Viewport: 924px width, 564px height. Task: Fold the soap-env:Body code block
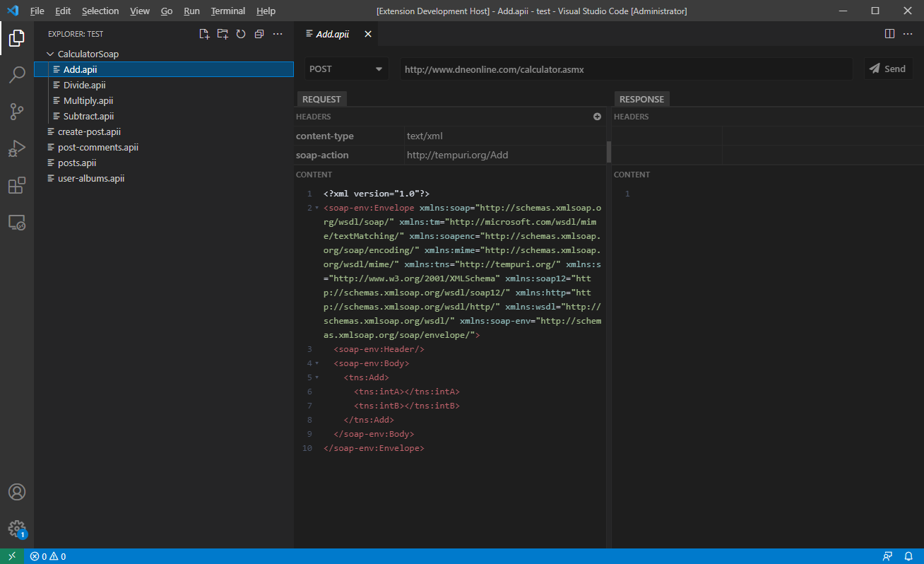[316, 363]
